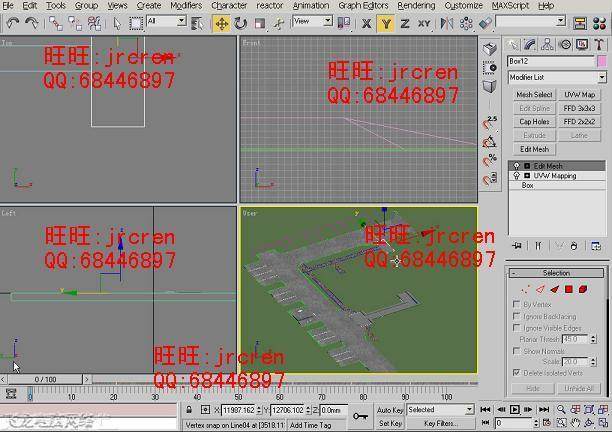Open the mini curve editor icon
612x432 pixels.
(x=11, y=393)
